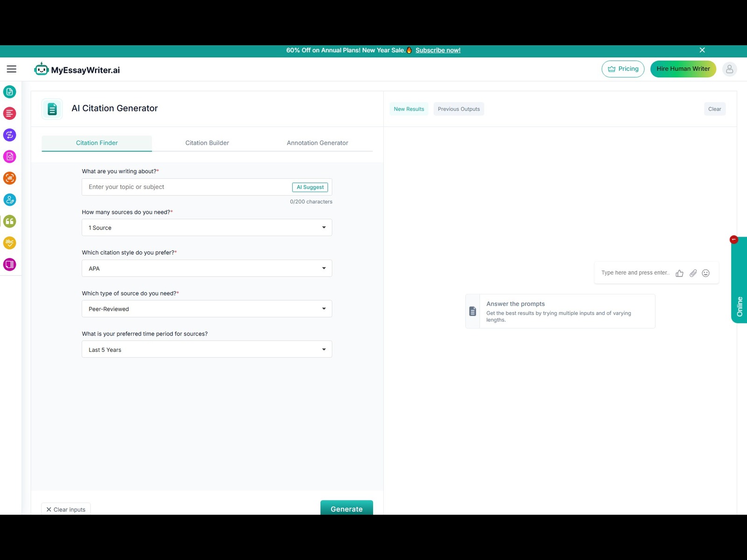Click the thumbs up icon in chat

679,273
